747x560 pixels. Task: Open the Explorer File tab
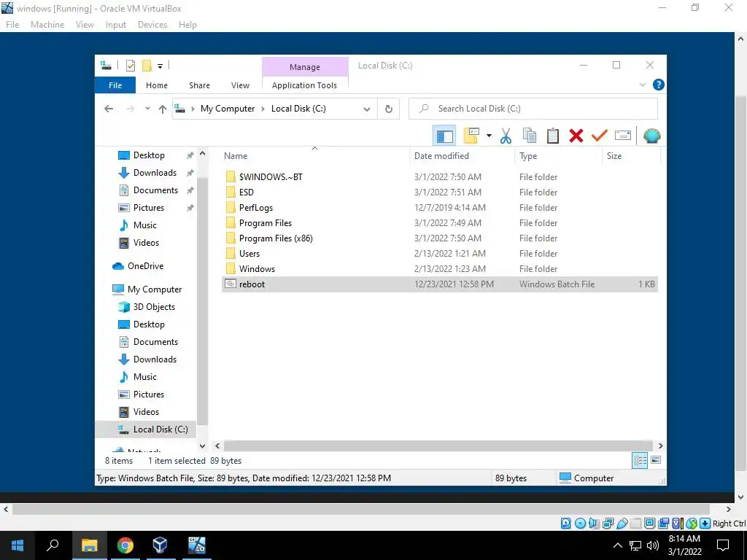click(115, 85)
